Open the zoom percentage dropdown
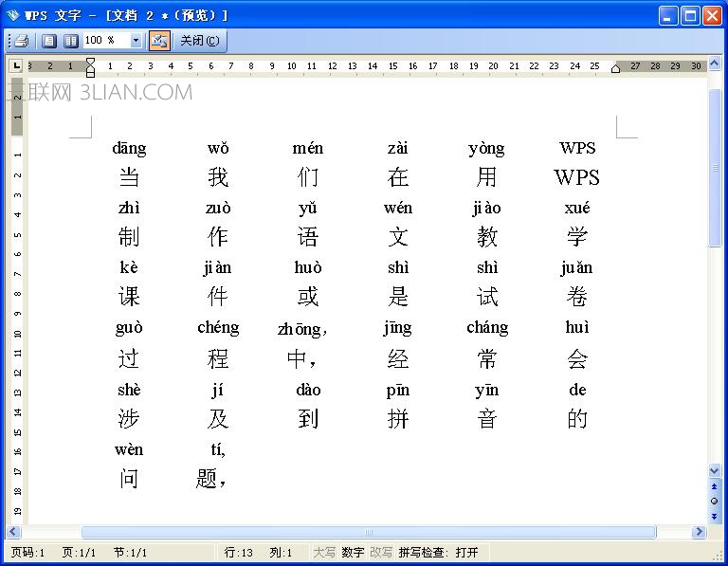The image size is (728, 566). 136,41
